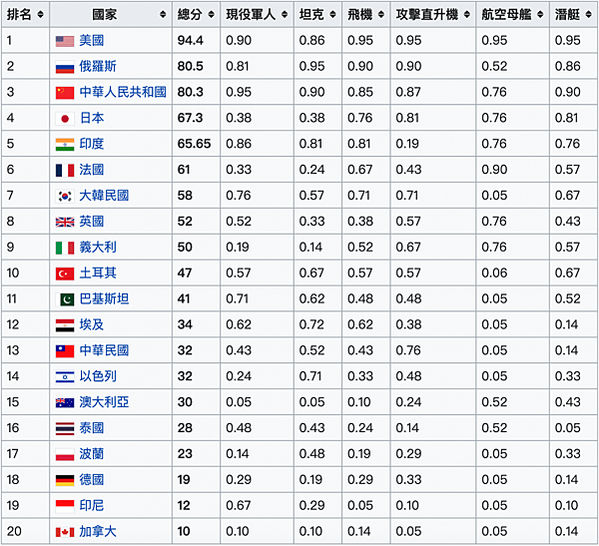The image size is (599, 546).
Task: Click the 中華民國 link
Action: (x=104, y=350)
